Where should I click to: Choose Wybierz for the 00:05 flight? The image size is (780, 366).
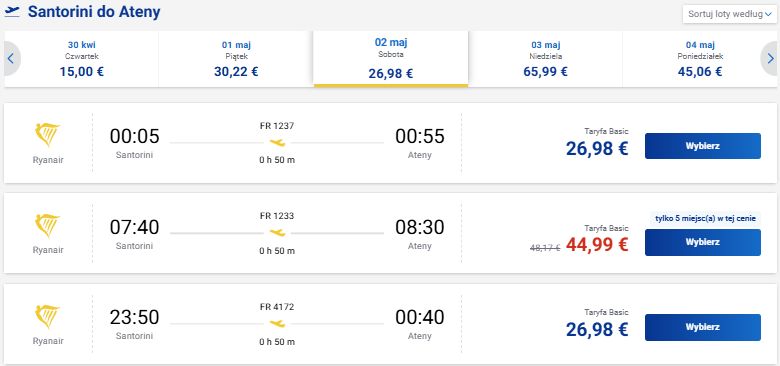(x=702, y=146)
